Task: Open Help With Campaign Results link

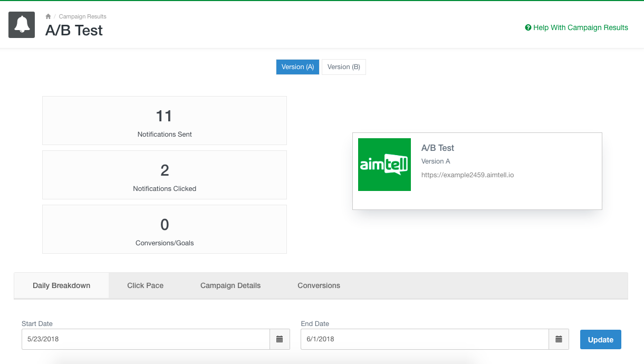Action: tap(580, 27)
